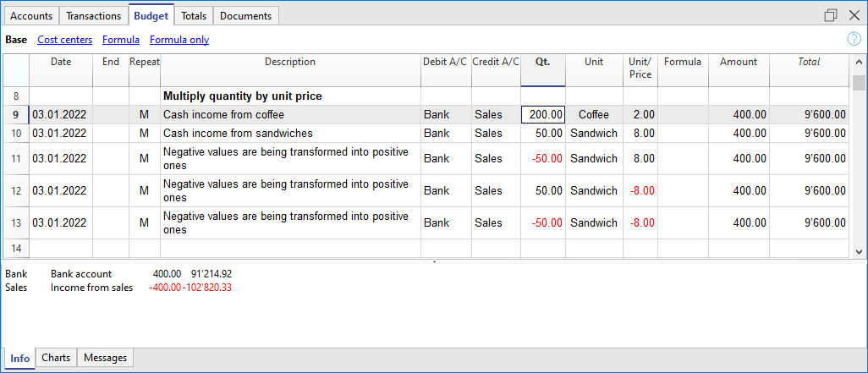Open the help question mark icon
868x373 pixels.
click(x=854, y=39)
